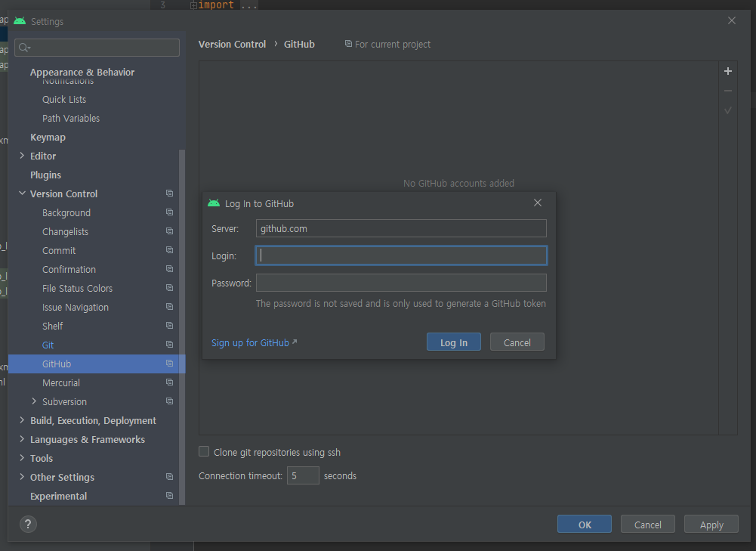
Task: Click the search magnifier icon in settings
Action: [x=24, y=48]
